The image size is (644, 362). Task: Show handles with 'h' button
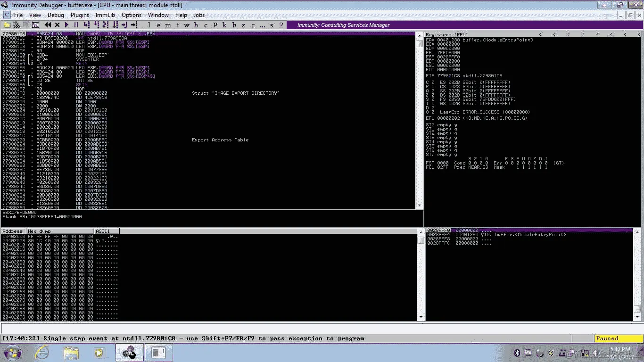[x=196, y=25]
